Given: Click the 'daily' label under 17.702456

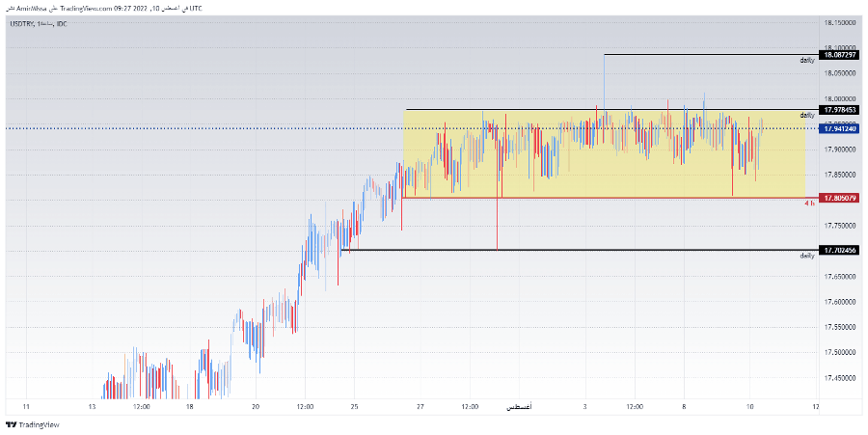Looking at the screenshot, I should (x=807, y=256).
